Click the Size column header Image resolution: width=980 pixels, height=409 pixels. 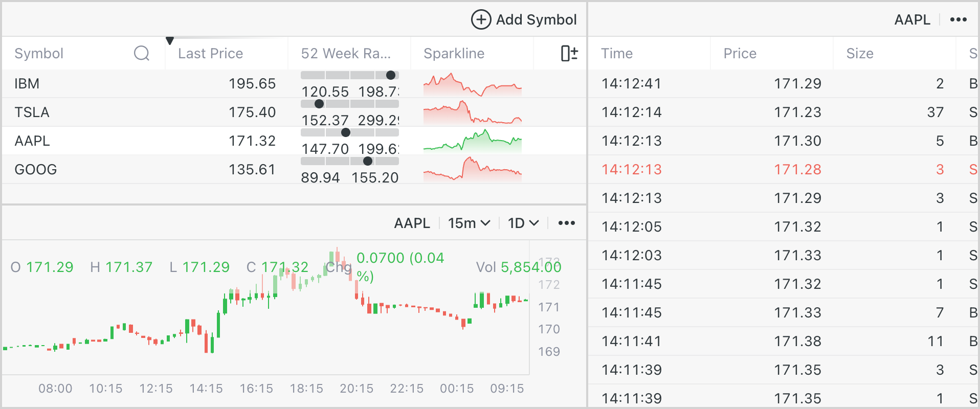860,53
